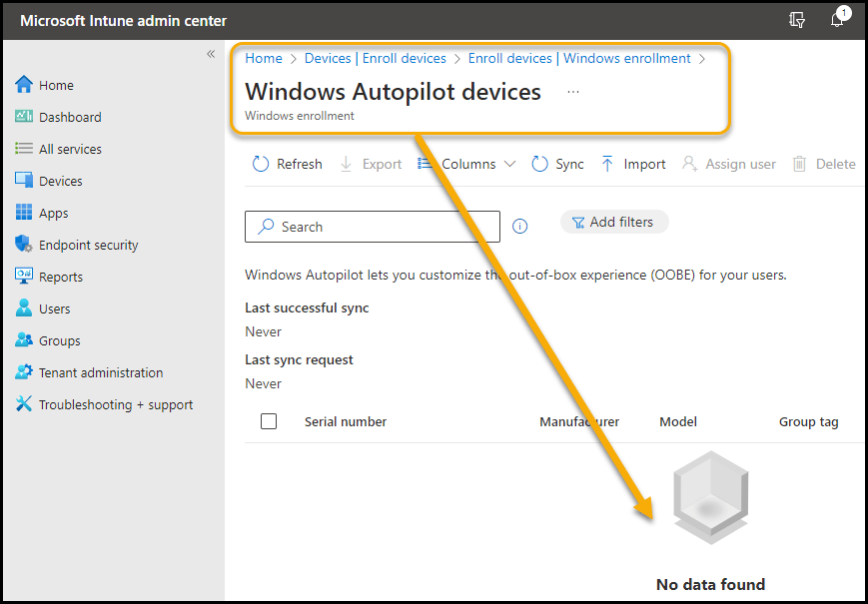Screen dimensions: 868x604
Task: Click the Import toolbar label
Action: point(644,165)
